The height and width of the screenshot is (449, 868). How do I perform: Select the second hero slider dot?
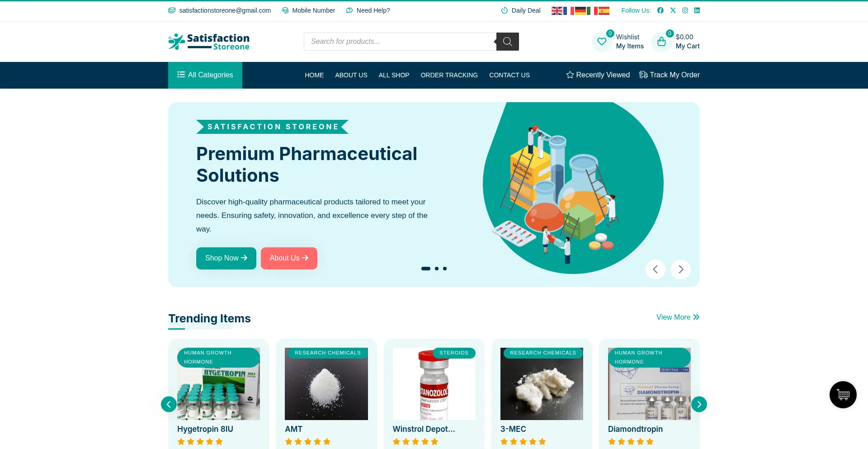point(437,269)
